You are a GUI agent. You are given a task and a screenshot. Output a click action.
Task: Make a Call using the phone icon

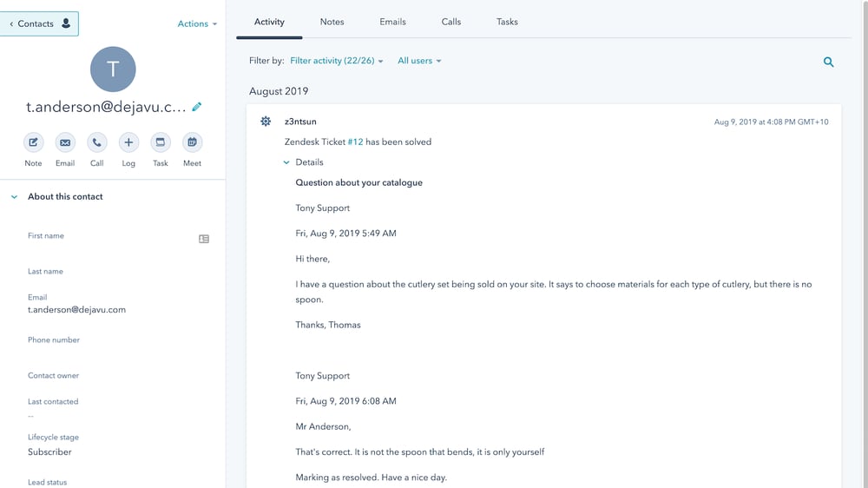[97, 142]
